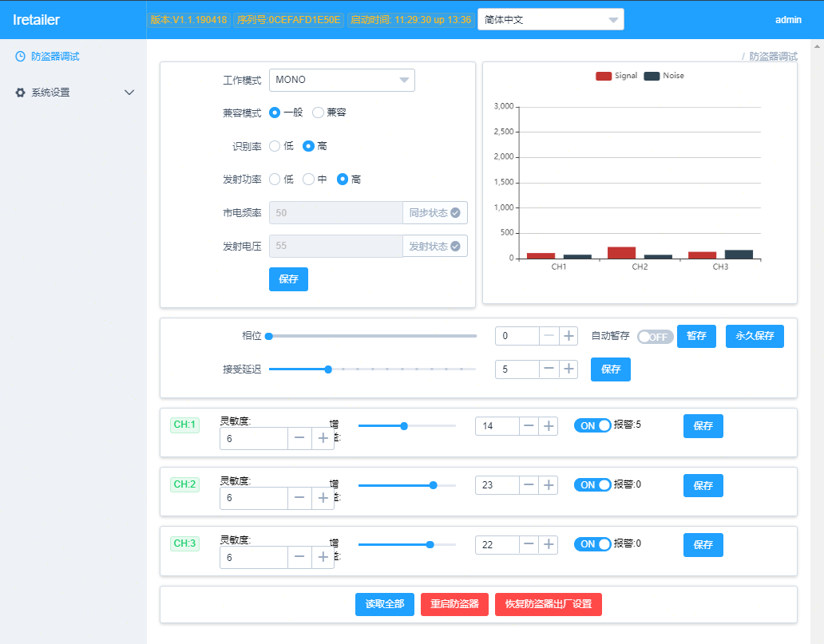The height and width of the screenshot is (644, 824).
Task: Expand the 系统设置 sidebar menu
Action: tap(73, 93)
